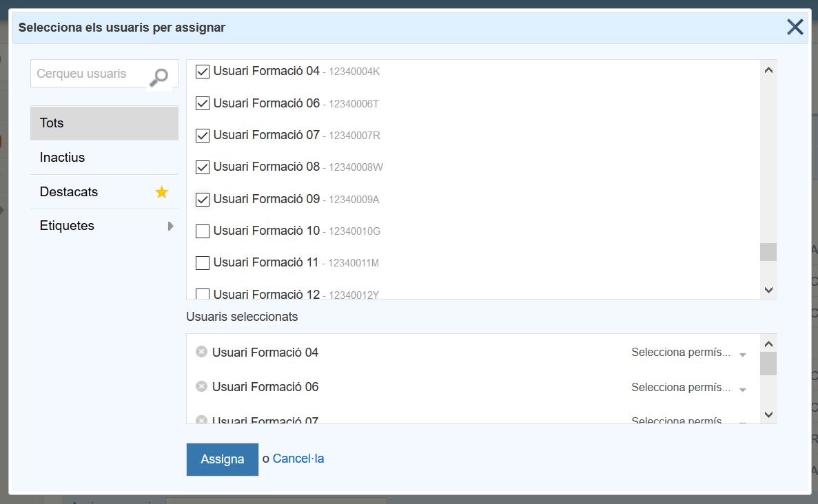The image size is (818, 504).
Task: Click the star icon next to Destacats
Action: point(161,192)
